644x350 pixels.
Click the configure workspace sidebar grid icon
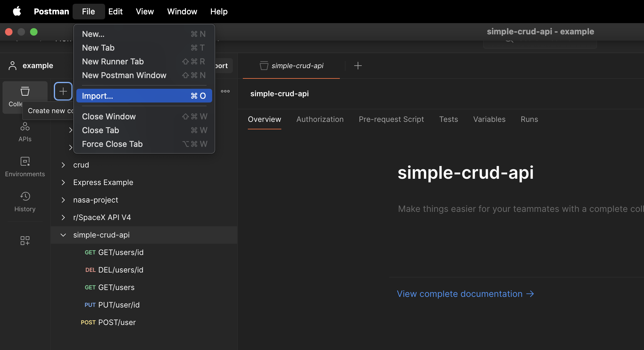tap(25, 240)
